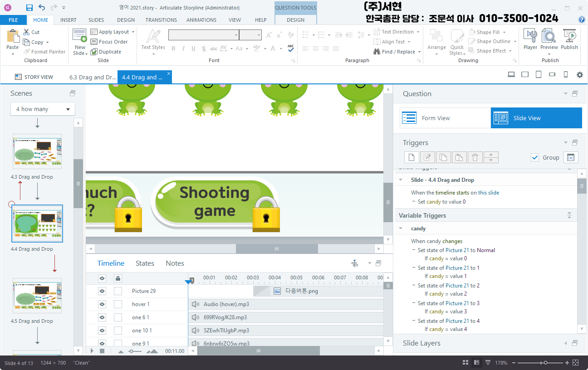Switch to desktop device preview icon
The width and height of the screenshot is (588, 370).
click(x=511, y=75)
